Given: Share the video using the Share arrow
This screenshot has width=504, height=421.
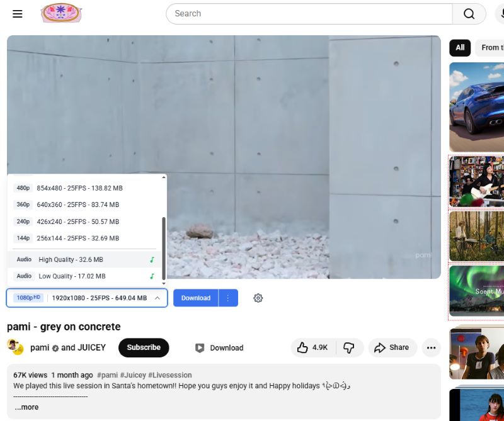Looking at the screenshot, I should tap(392, 347).
